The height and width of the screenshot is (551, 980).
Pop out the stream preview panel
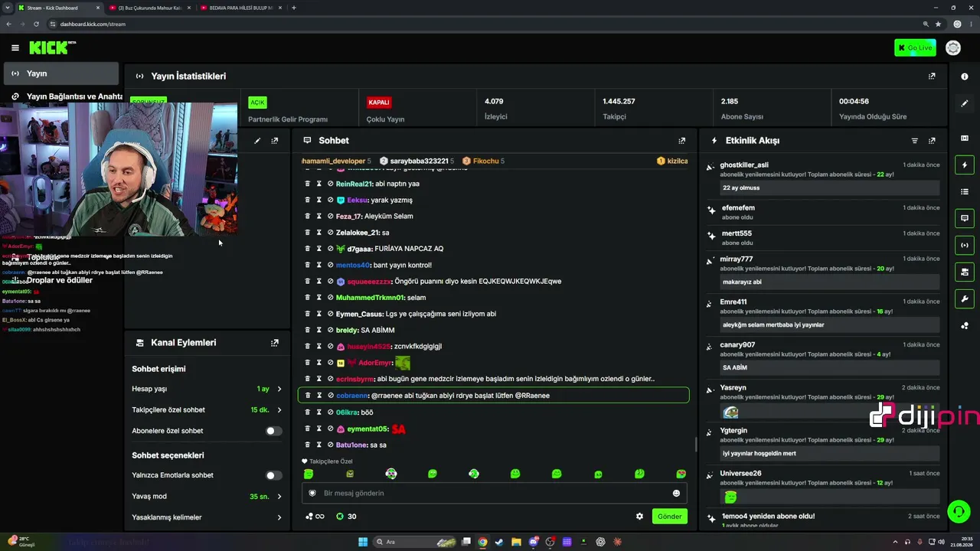tap(275, 141)
